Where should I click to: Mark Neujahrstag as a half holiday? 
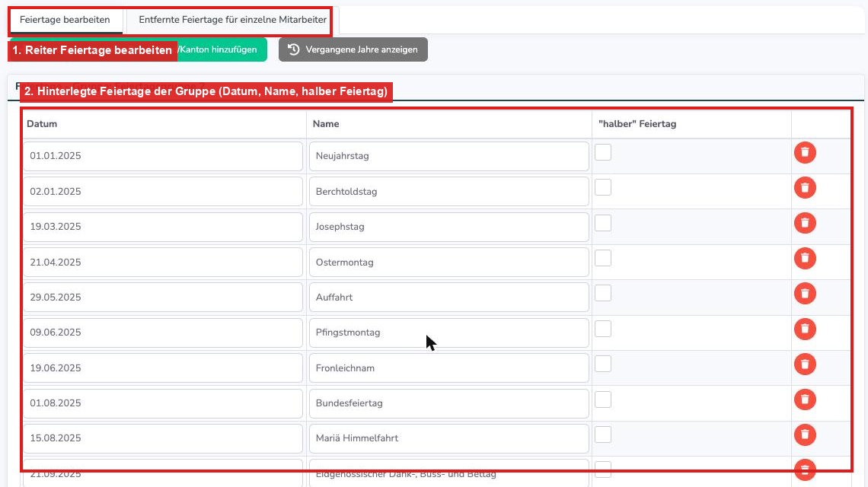click(603, 152)
